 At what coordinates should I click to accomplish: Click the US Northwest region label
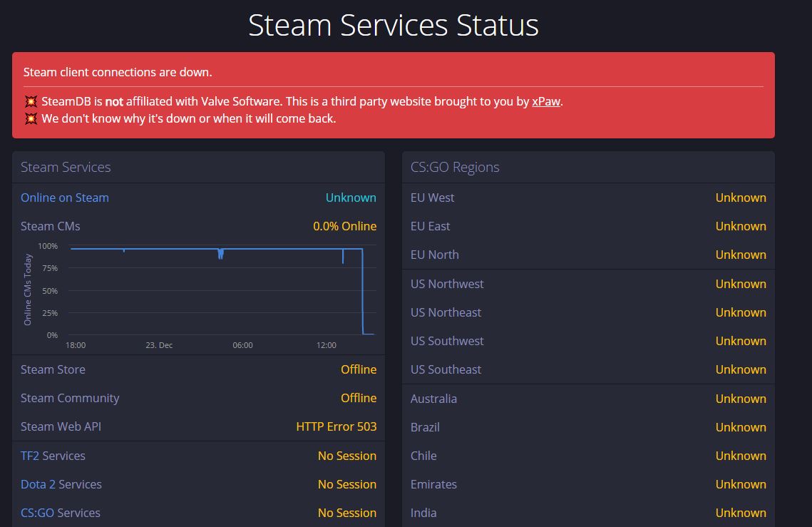click(447, 284)
